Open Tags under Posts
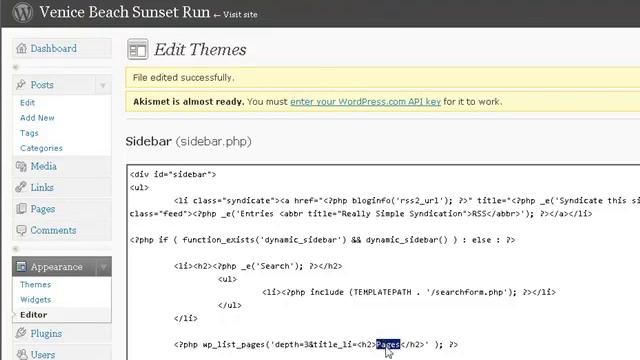Viewport: 640px width, 360px height. click(29, 133)
